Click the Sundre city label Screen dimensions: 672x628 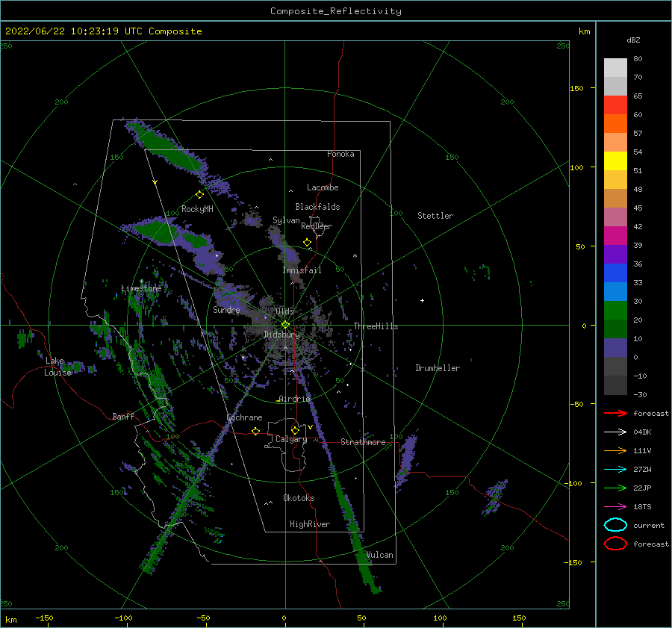(226, 310)
